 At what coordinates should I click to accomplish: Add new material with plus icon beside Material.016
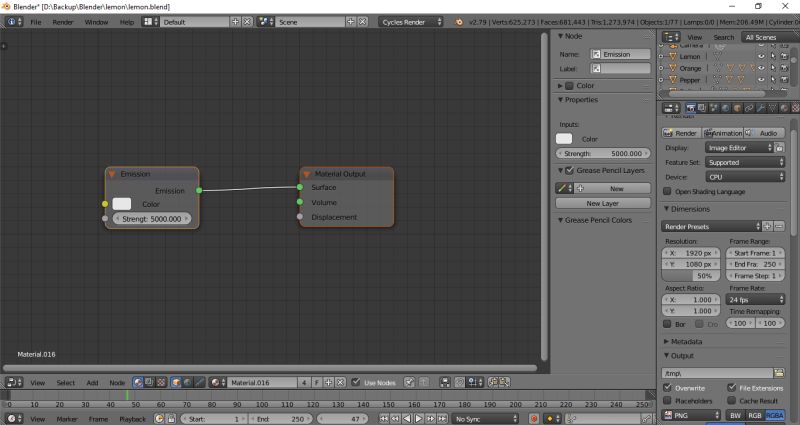tap(329, 382)
